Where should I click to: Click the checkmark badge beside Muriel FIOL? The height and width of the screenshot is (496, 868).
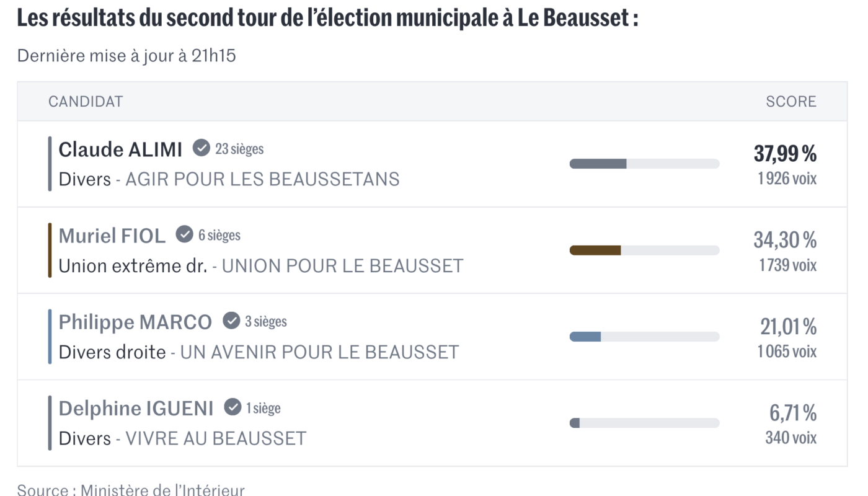click(x=184, y=234)
